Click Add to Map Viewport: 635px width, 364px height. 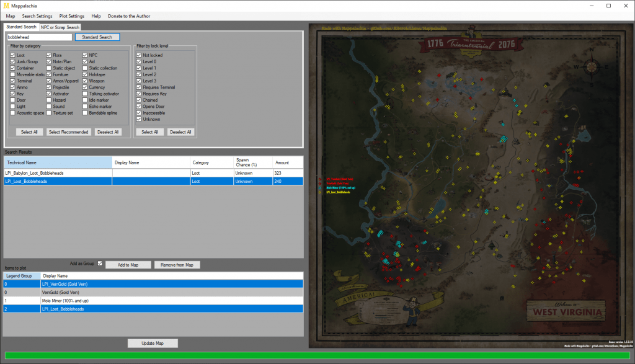(128, 264)
